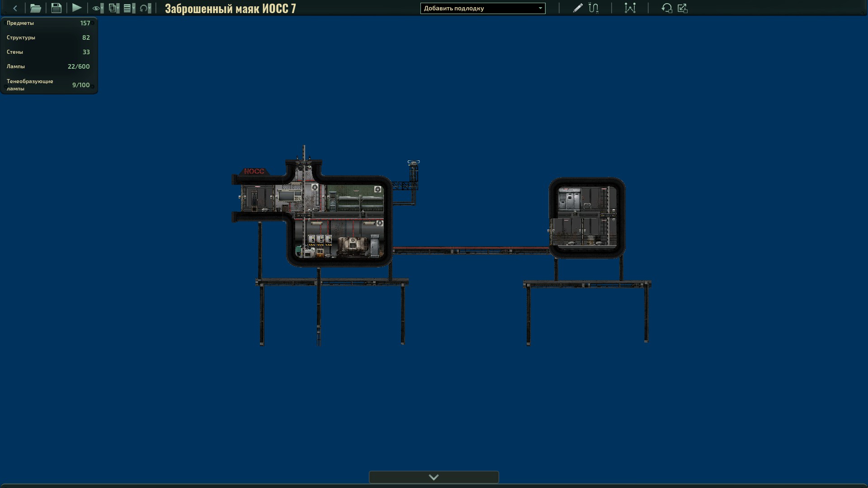Open the visibility eye dropdown
This screenshot has width=868, height=488.
(98, 8)
